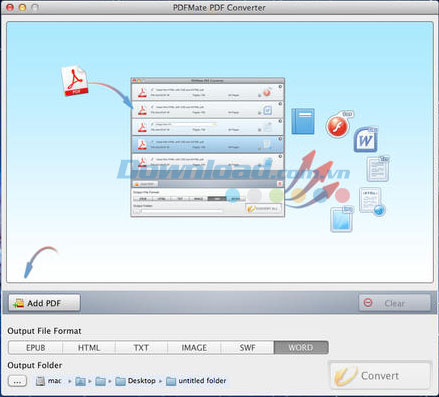Click the TXT document icon illustration
The height and width of the screenshot is (397, 439).
377,169
